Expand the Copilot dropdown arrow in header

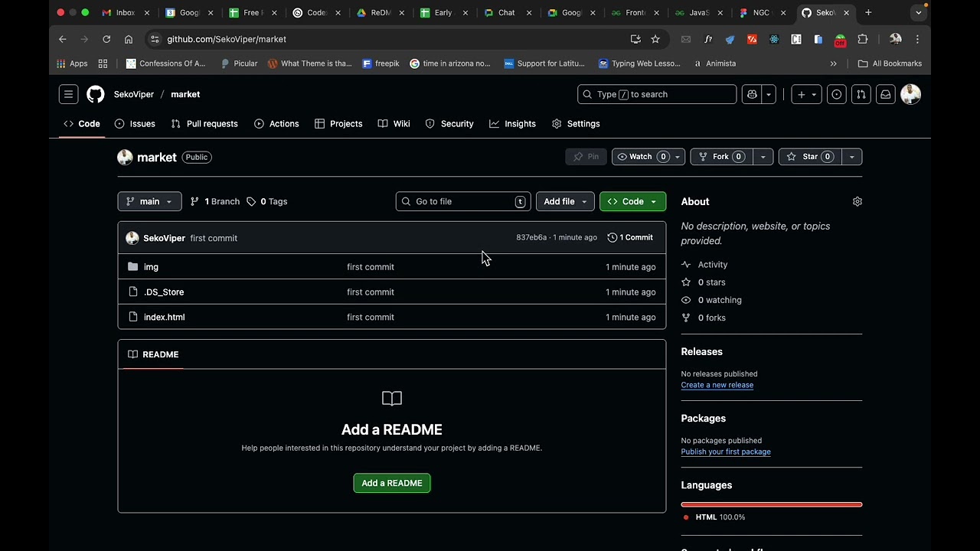tap(769, 94)
